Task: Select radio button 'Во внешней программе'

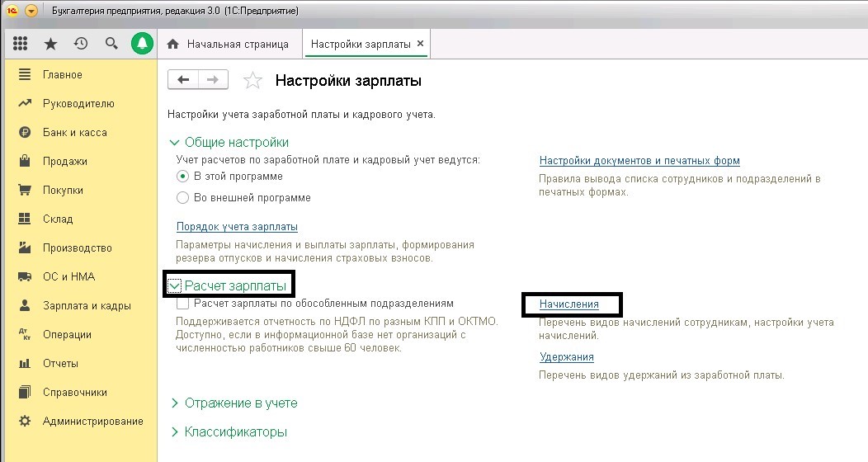Action: click(182, 198)
